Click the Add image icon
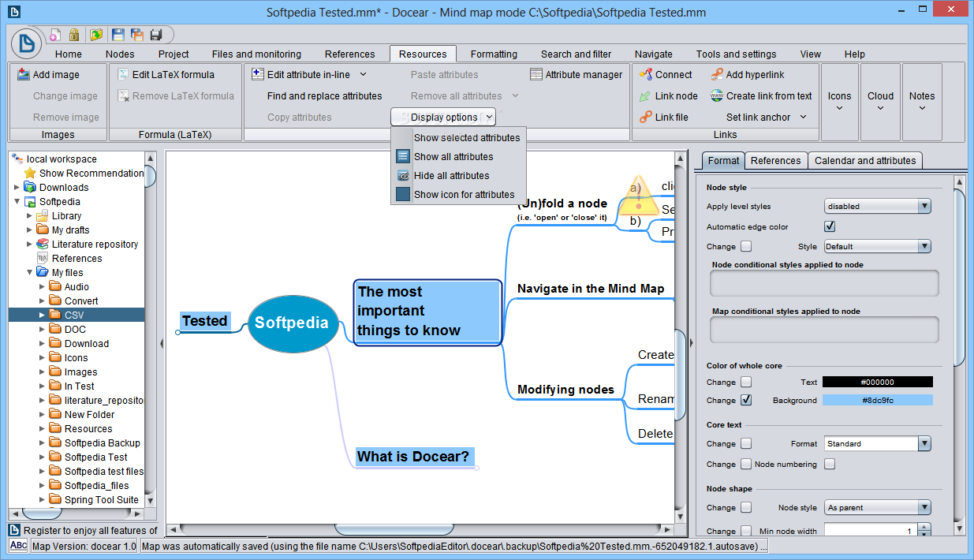The image size is (974, 560). [x=24, y=75]
